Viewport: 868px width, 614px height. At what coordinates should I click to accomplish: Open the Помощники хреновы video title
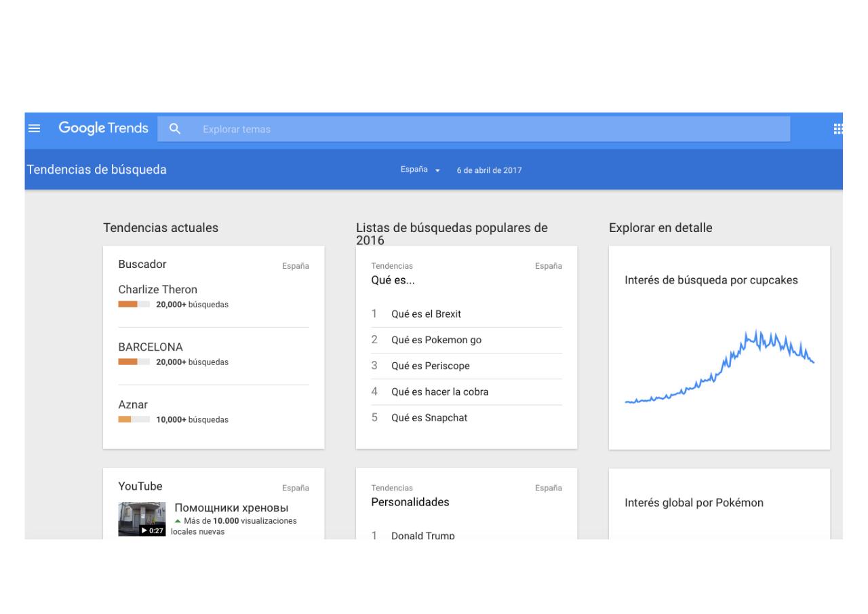coord(231,508)
